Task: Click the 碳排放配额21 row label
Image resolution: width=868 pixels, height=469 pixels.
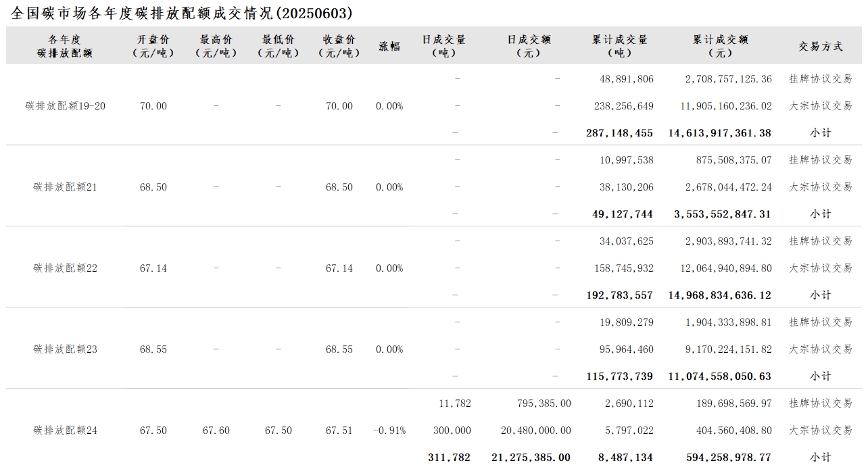Action: (x=66, y=187)
